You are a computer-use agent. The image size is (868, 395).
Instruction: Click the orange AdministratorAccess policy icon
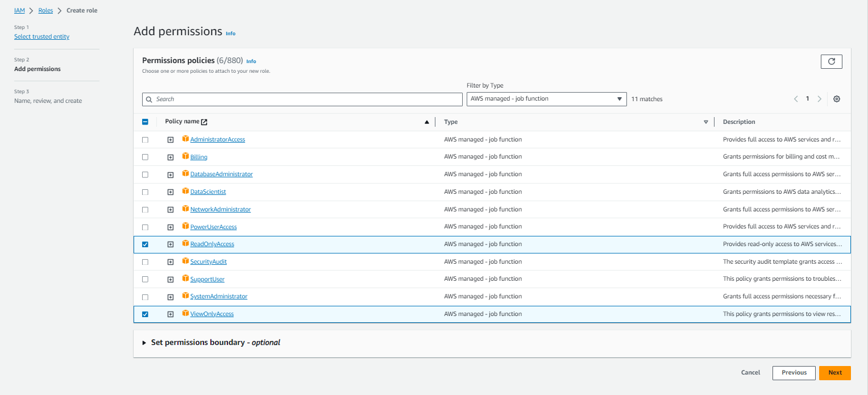tap(185, 139)
